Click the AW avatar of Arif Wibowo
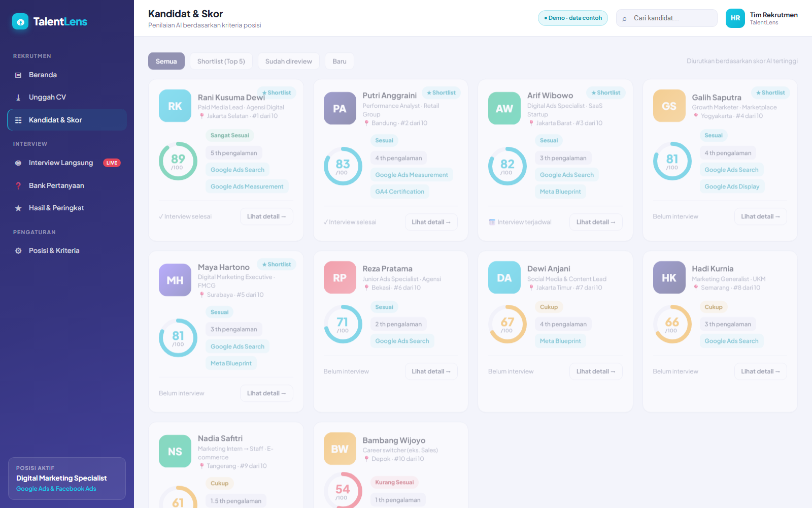 click(504, 108)
